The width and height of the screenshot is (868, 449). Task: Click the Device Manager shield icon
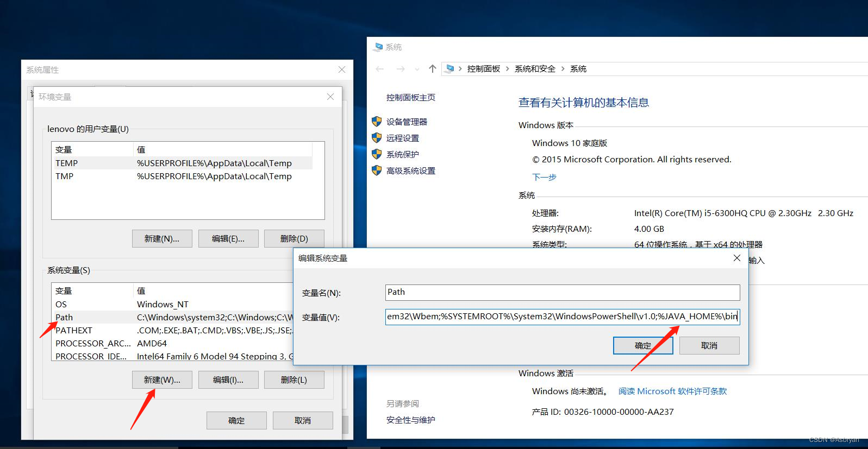(x=377, y=122)
